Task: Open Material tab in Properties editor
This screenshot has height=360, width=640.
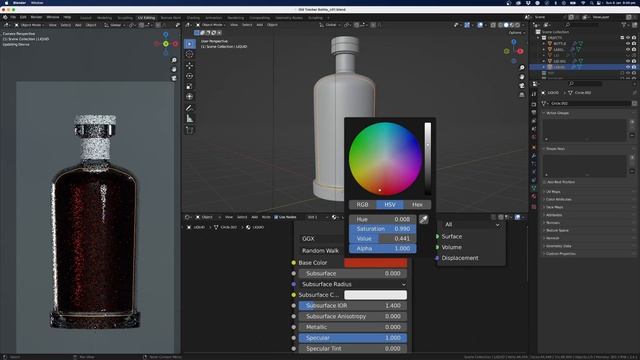Action: (534, 197)
